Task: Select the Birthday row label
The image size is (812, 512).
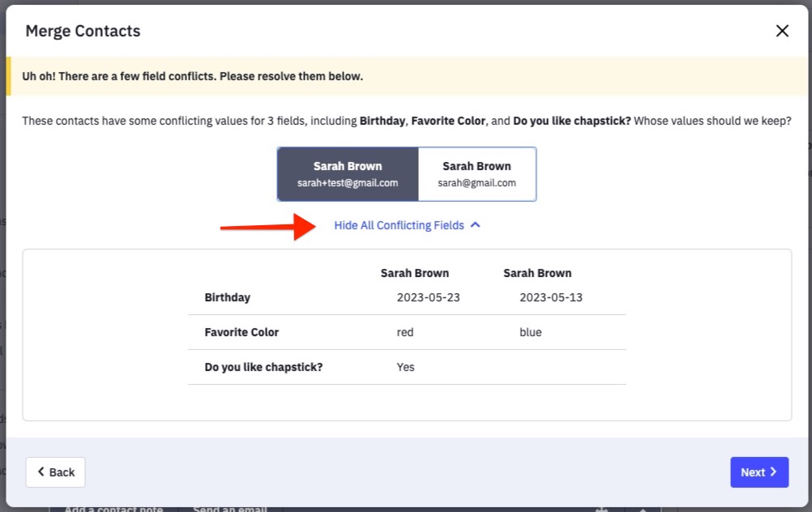Action: pyautogui.click(x=228, y=297)
